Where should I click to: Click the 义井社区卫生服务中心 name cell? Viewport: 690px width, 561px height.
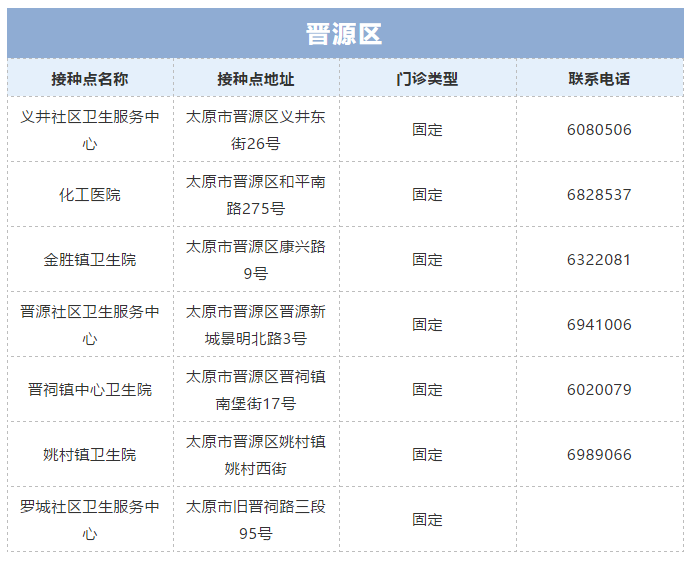point(90,130)
